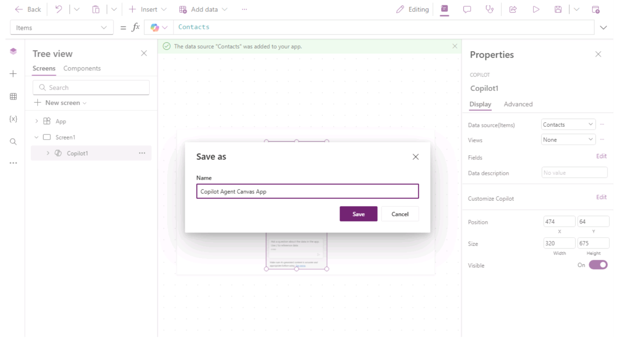Open Variables pane in left sidebar

(13, 119)
